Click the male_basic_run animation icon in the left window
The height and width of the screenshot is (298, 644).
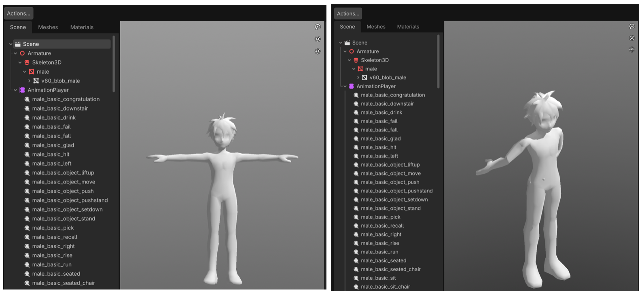(x=27, y=265)
